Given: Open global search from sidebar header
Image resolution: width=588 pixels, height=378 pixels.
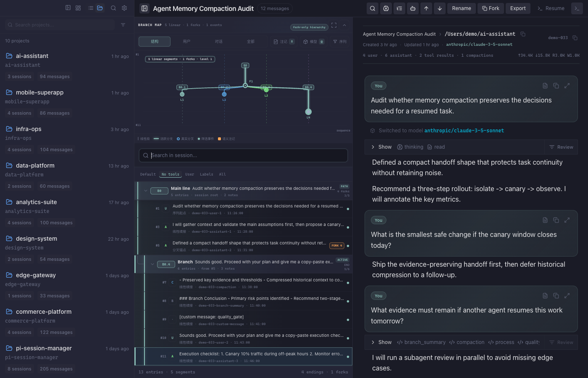Looking at the screenshot, I should (113, 8).
